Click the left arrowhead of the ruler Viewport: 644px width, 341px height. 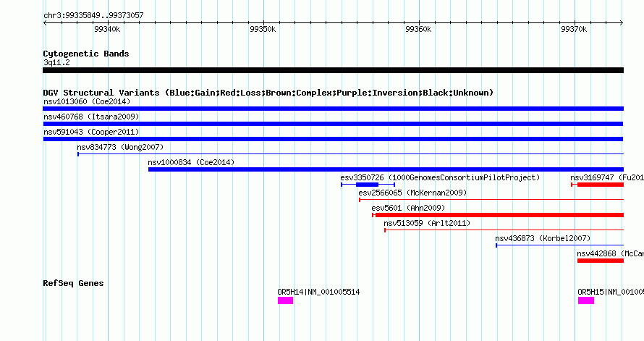(x=45, y=23)
